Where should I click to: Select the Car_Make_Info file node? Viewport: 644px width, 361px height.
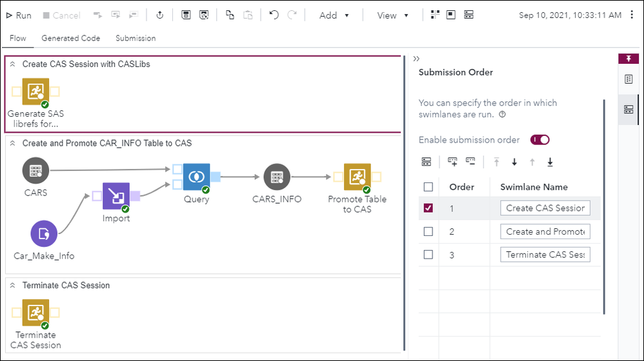(x=44, y=234)
